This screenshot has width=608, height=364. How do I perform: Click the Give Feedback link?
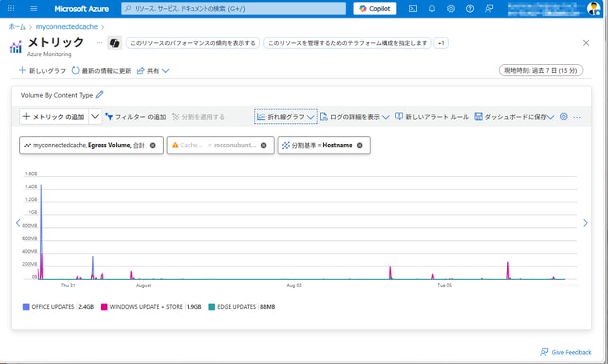[x=566, y=352]
